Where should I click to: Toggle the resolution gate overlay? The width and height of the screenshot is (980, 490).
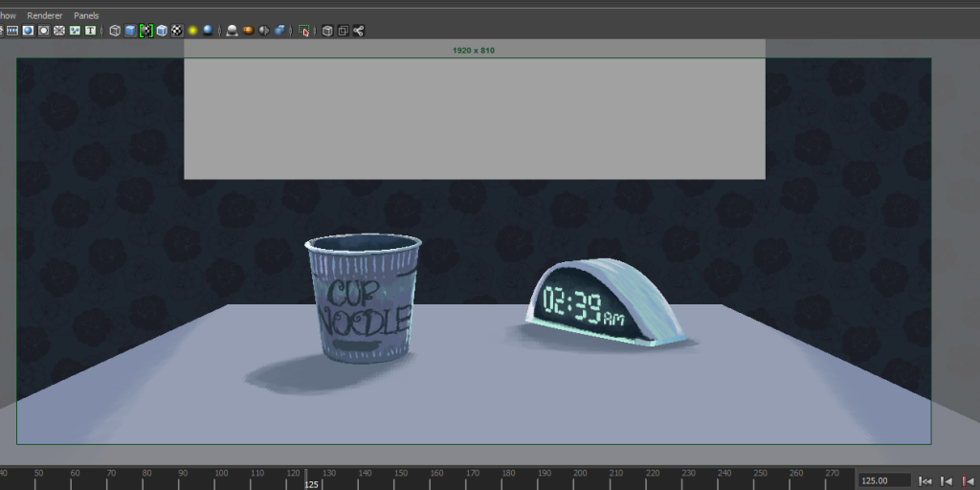coord(28,31)
